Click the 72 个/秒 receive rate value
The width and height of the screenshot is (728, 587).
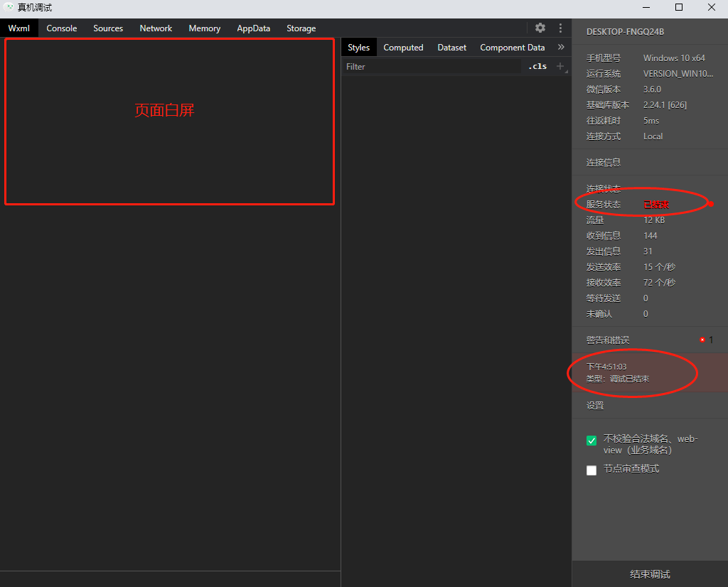point(659,283)
